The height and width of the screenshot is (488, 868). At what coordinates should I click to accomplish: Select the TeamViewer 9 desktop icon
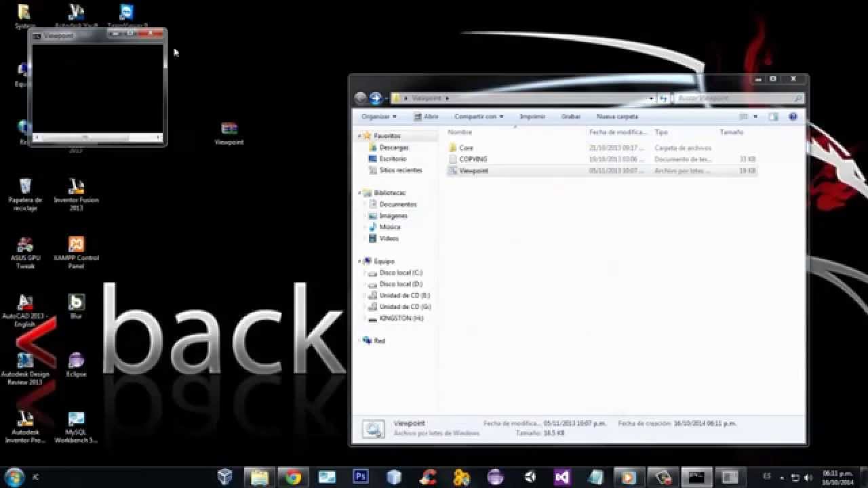(127, 16)
